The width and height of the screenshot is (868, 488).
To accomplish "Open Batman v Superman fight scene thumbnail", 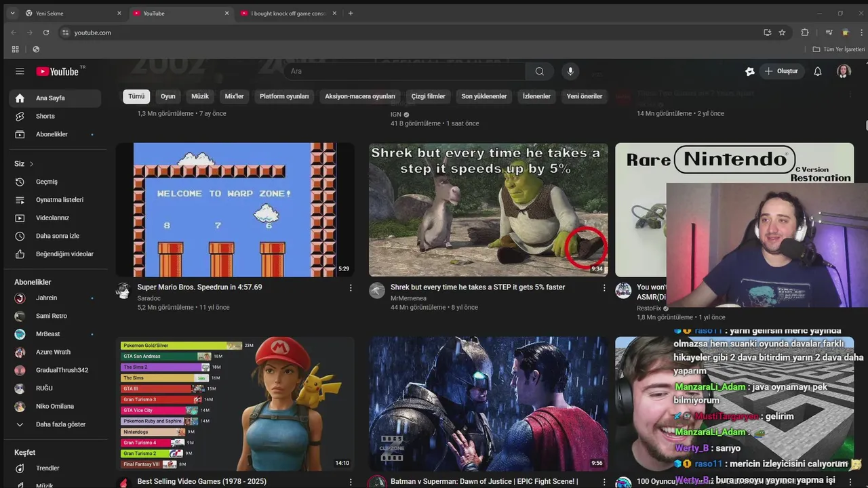I will click(x=488, y=404).
